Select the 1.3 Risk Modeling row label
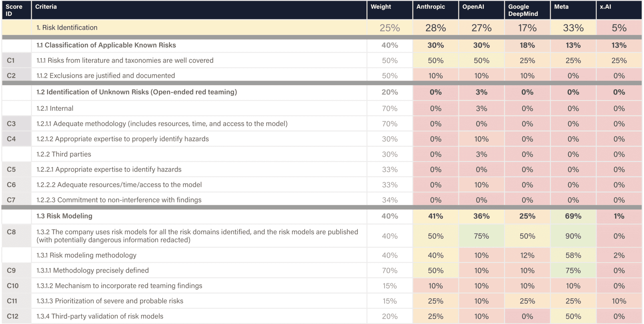 (x=64, y=216)
